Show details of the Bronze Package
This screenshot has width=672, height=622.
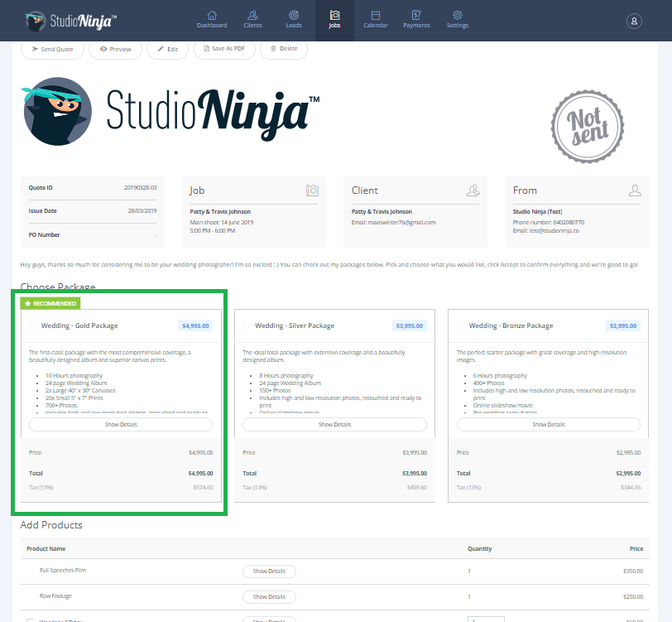[549, 424]
